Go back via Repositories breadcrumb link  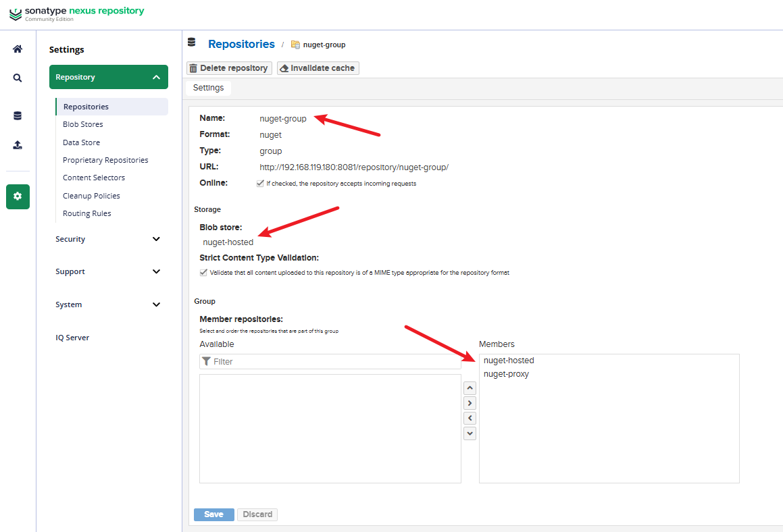(x=241, y=44)
